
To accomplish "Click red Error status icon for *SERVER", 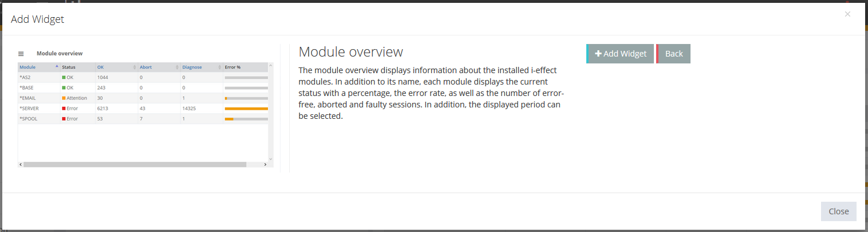I will [64, 109].
